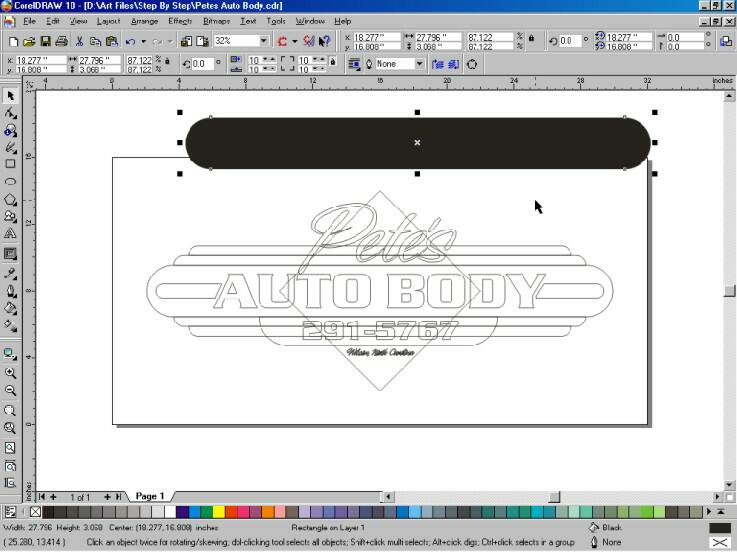
Task: Click the rotation angle field on property bar
Action: [202, 63]
